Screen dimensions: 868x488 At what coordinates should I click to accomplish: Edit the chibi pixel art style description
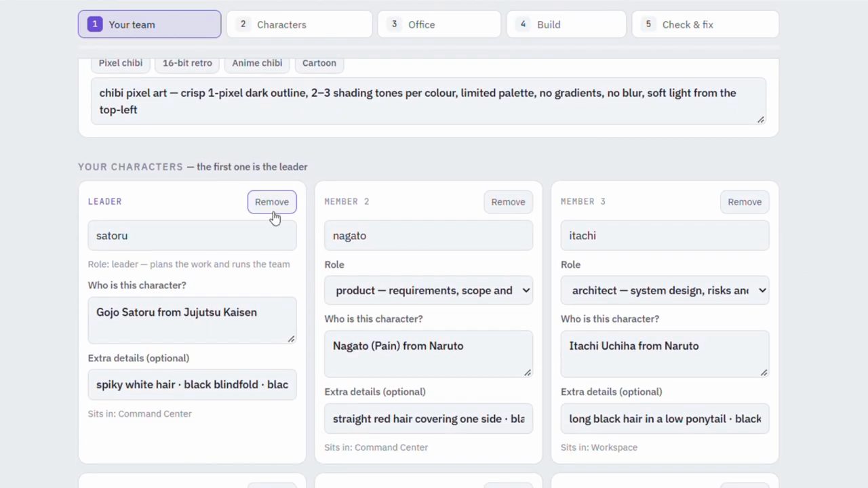(429, 101)
